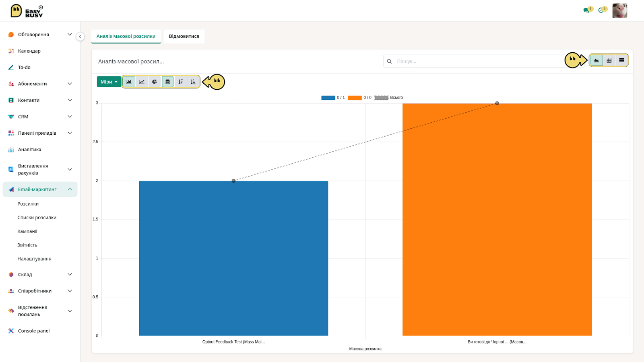644x362 pixels.
Task: Toggle the orange 0 / 0 legend swatch
Action: (355, 98)
